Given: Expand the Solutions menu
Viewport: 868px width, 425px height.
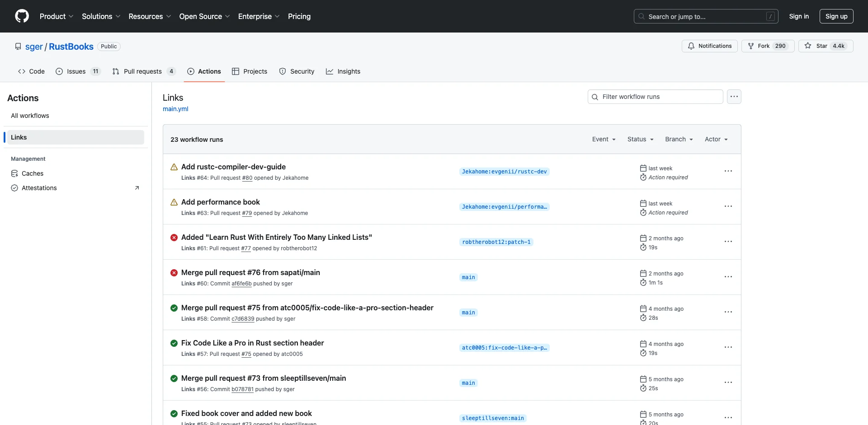Looking at the screenshot, I should point(101,16).
